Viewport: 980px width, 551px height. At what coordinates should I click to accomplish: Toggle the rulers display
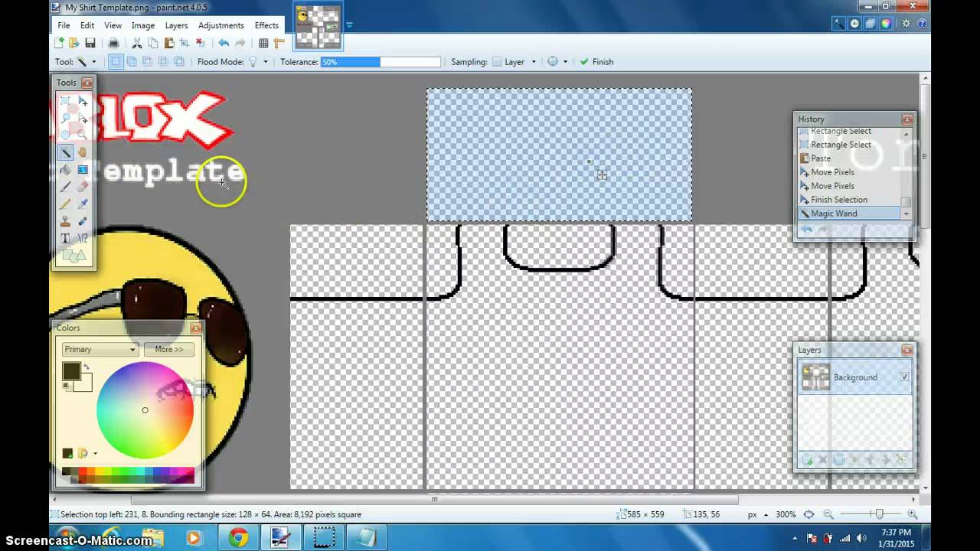click(279, 43)
